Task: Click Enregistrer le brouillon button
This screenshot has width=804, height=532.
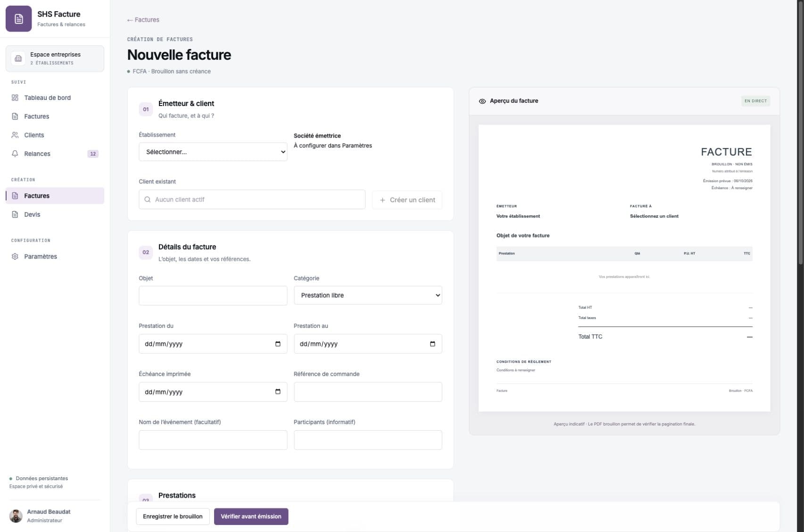Action: point(173,516)
